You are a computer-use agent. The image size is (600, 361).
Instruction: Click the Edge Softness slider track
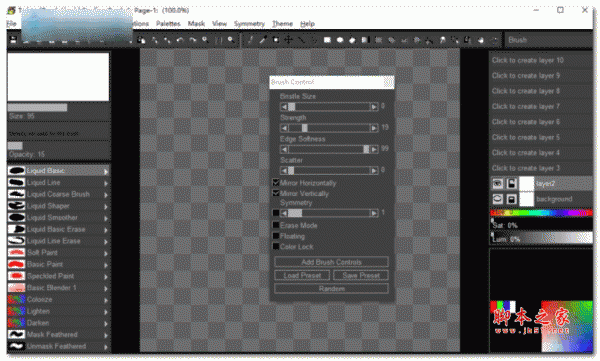(x=329, y=149)
